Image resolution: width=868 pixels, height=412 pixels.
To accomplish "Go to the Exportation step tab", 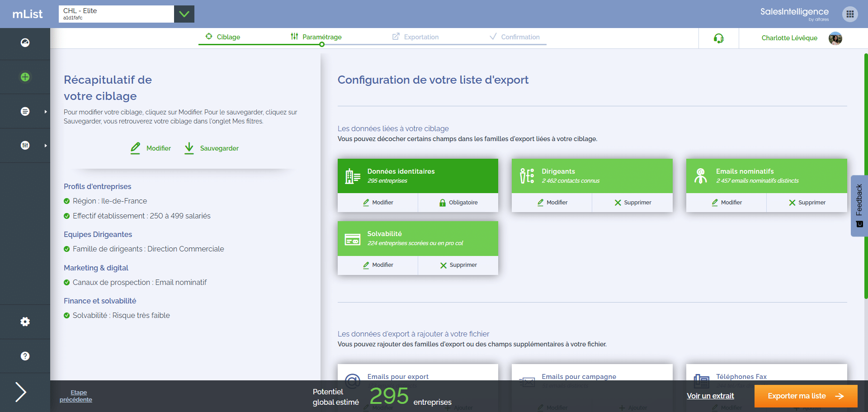I will [415, 37].
